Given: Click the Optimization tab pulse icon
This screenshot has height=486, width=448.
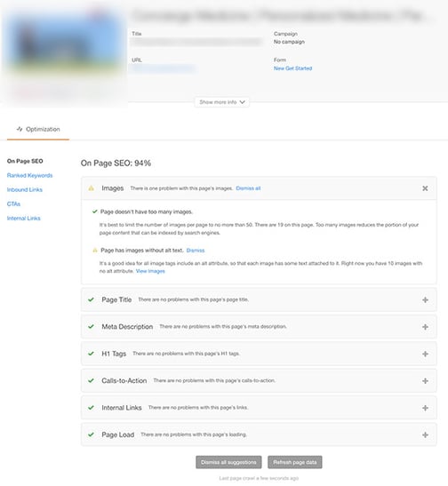Looking at the screenshot, I should (20, 129).
